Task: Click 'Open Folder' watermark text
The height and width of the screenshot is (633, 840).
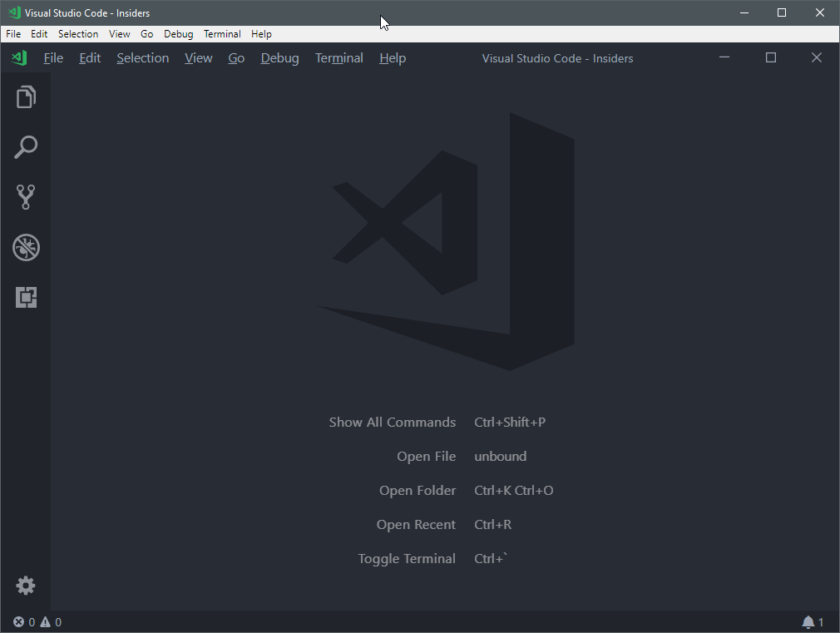Action: pos(418,491)
